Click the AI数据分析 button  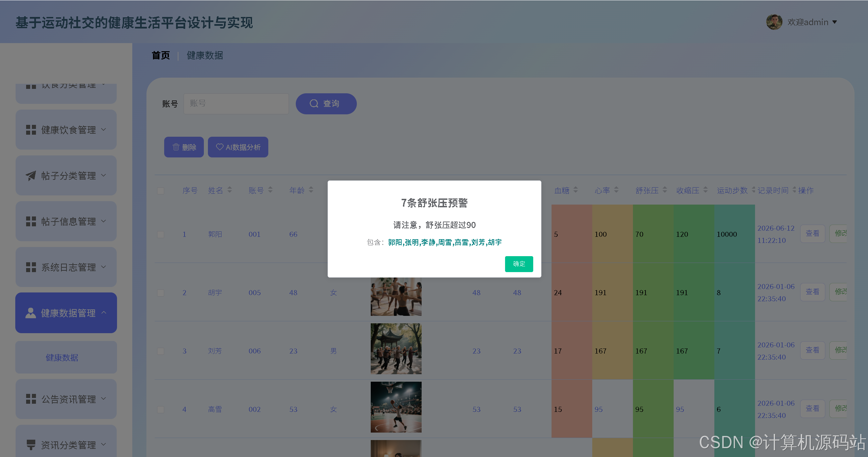[238, 147]
